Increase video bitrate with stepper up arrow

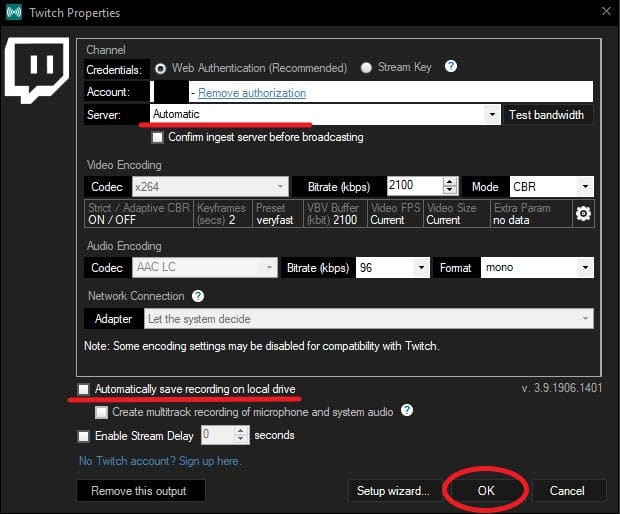[450, 182]
